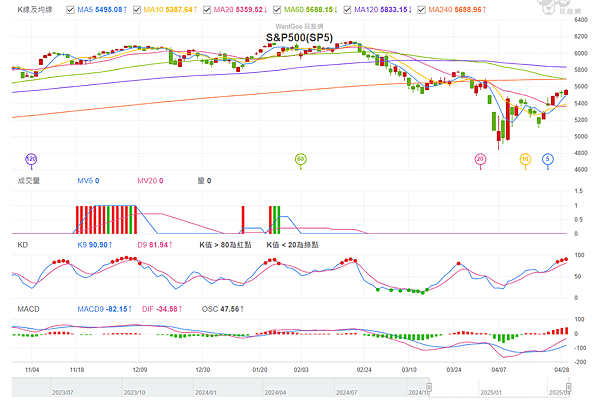Click the yellow 10 marker pin
This screenshot has height=402, width=600.
pyautogui.click(x=525, y=160)
